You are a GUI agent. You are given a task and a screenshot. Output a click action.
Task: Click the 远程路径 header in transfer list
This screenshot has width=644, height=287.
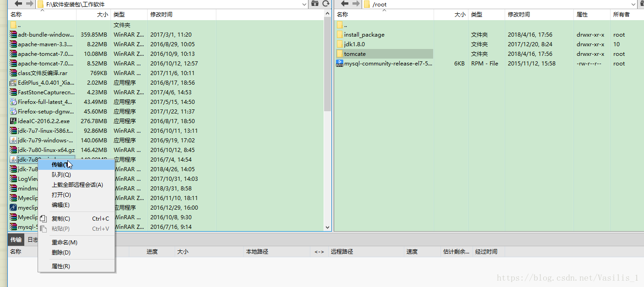[366, 252]
